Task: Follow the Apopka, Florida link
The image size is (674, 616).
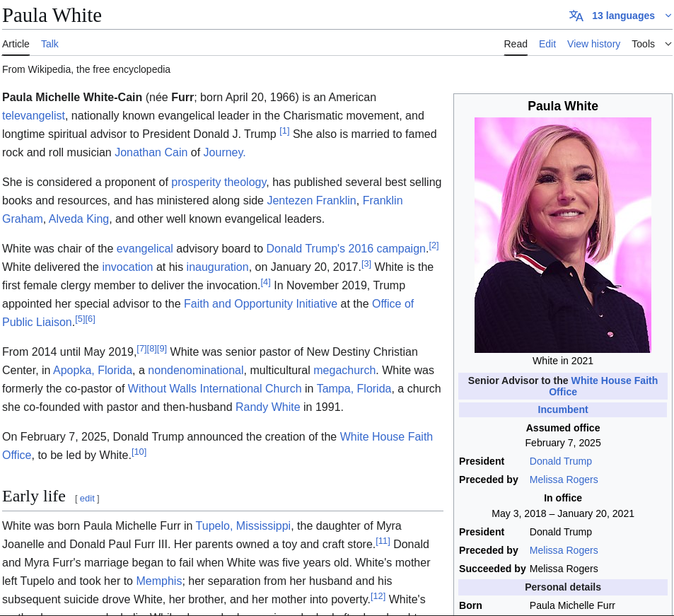Action: 93,370
